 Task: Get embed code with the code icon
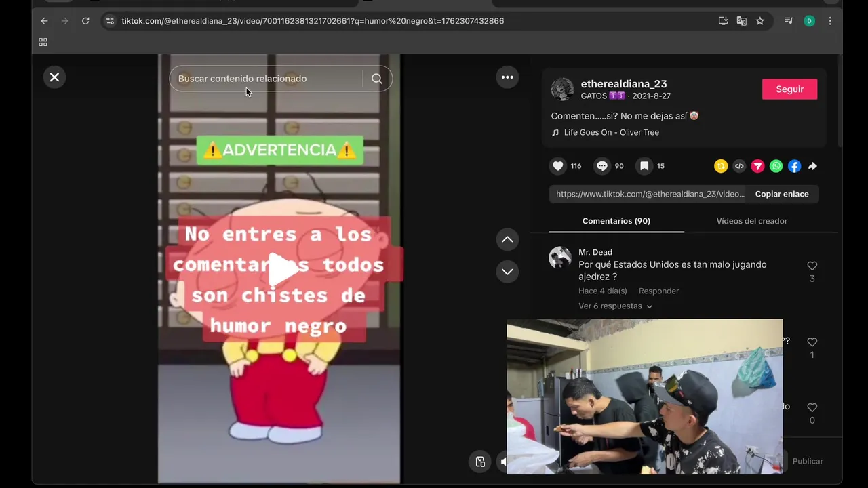tap(739, 166)
